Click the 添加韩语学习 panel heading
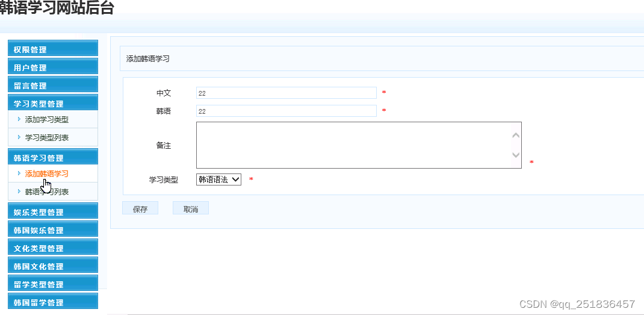Viewport: 644px width, 315px height. click(x=148, y=59)
